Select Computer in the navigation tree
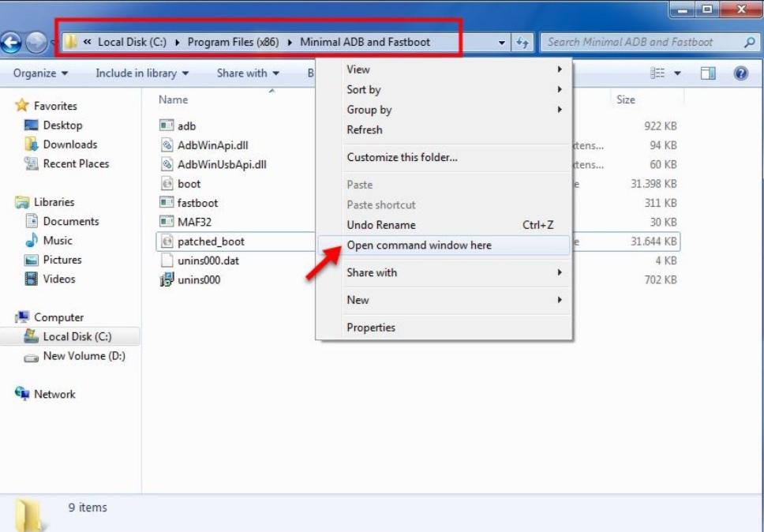This screenshot has width=764, height=532. (58, 317)
